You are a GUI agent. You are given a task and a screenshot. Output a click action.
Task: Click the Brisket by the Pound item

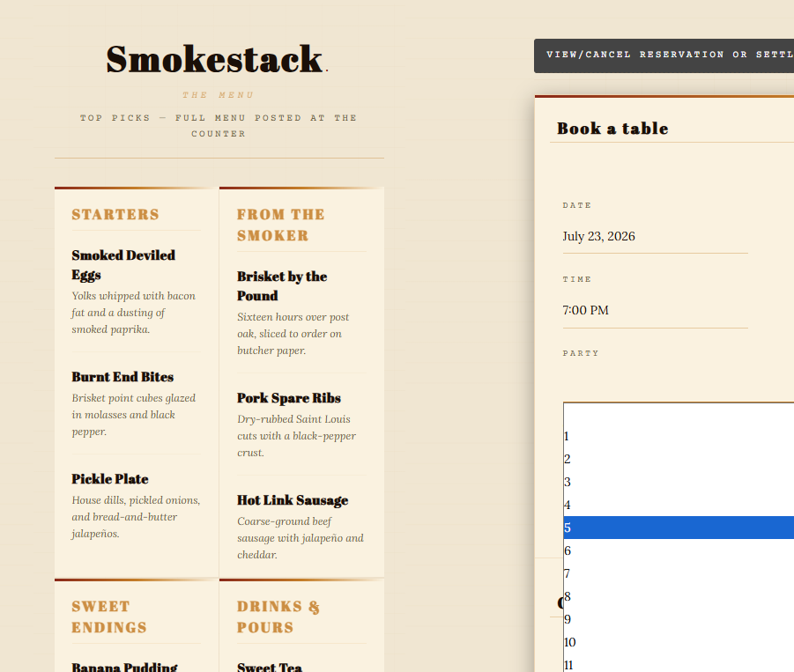[x=282, y=286]
